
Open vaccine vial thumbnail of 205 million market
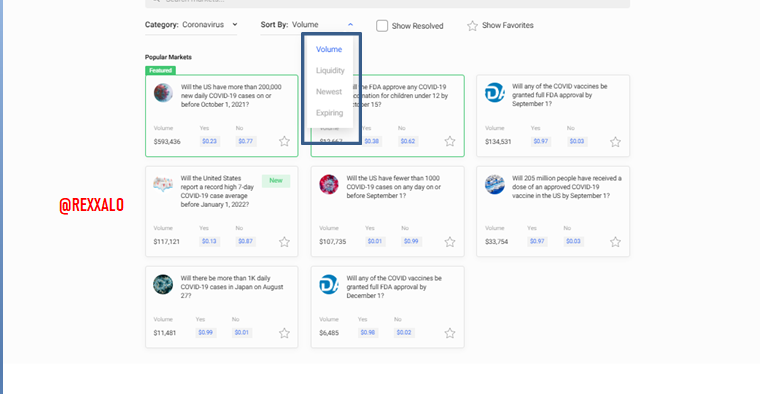[495, 185]
